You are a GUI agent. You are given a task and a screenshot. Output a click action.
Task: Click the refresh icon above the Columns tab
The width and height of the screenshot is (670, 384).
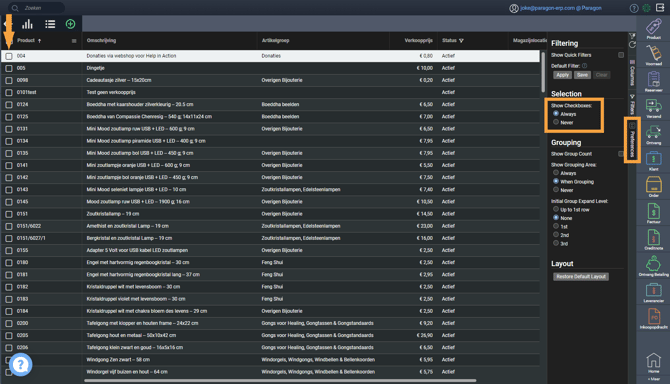pyautogui.click(x=632, y=44)
